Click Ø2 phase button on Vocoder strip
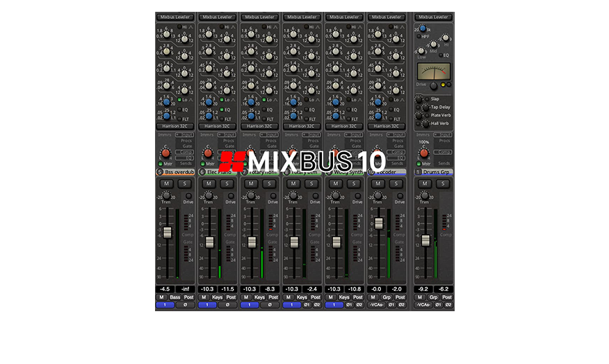 pyautogui.click(x=402, y=305)
